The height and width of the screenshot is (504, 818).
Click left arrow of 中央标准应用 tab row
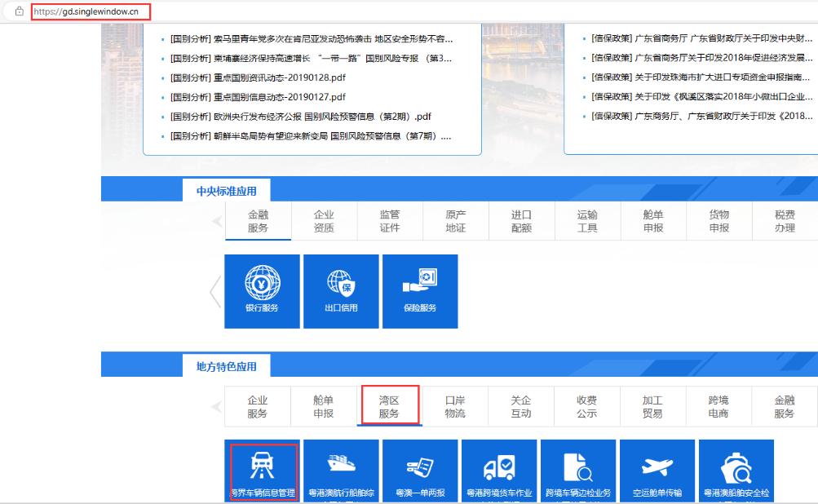[217, 221]
